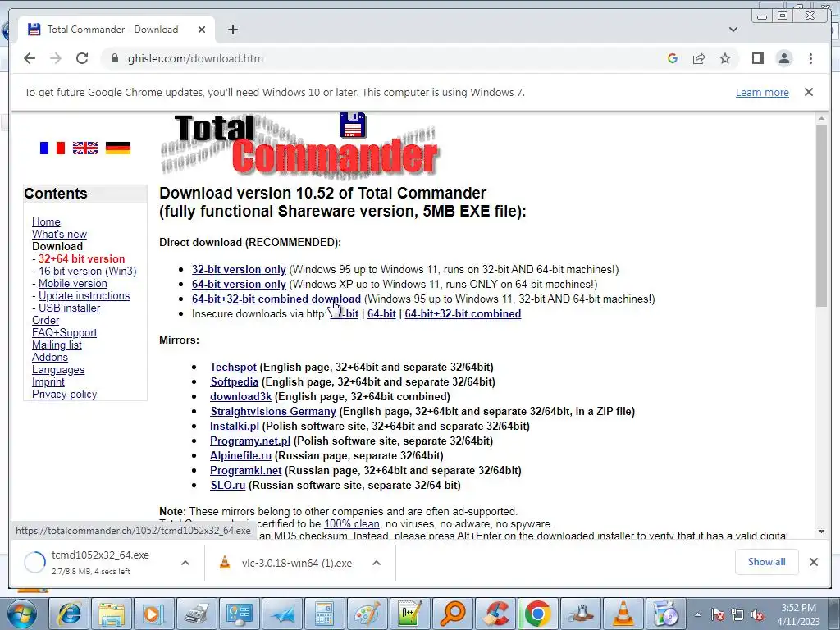
Task: Click the insecure http 64-bit link
Action: click(x=381, y=314)
